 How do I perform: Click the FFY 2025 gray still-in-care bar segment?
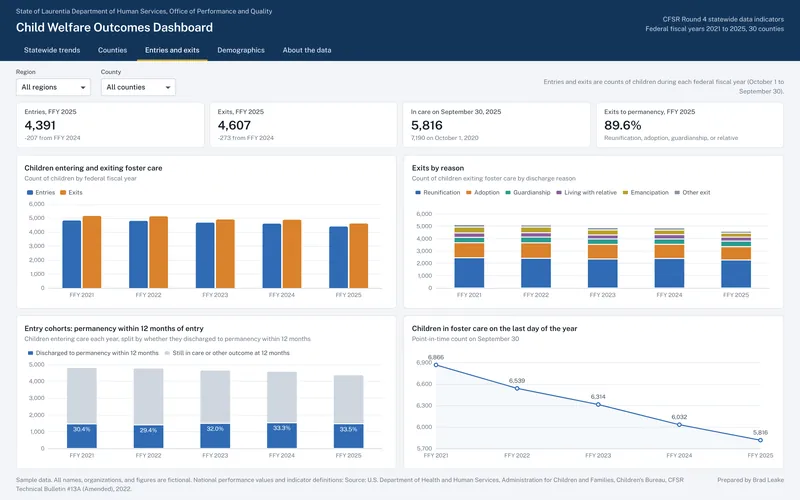coord(348,399)
